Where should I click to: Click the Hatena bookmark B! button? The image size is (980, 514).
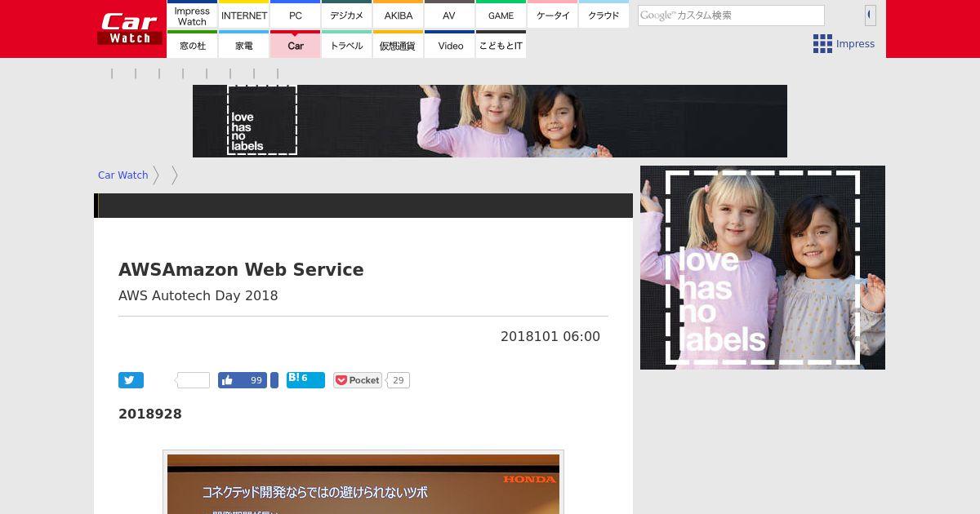tap(305, 380)
